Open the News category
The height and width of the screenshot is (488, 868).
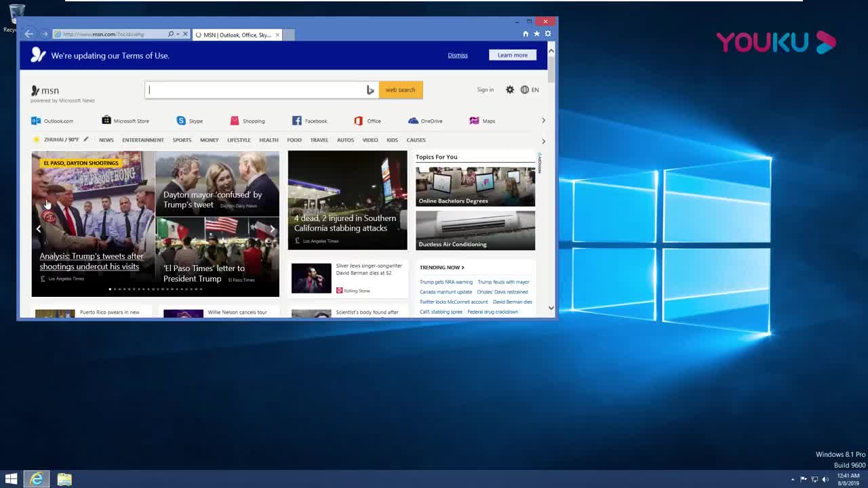click(106, 140)
